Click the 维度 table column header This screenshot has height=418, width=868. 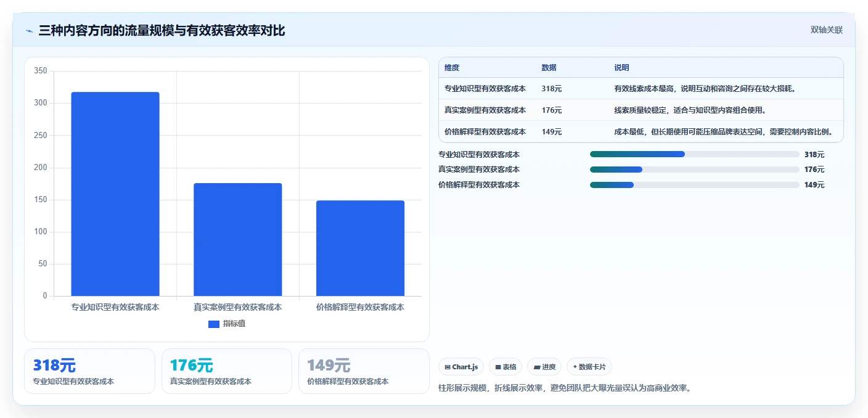(452, 68)
